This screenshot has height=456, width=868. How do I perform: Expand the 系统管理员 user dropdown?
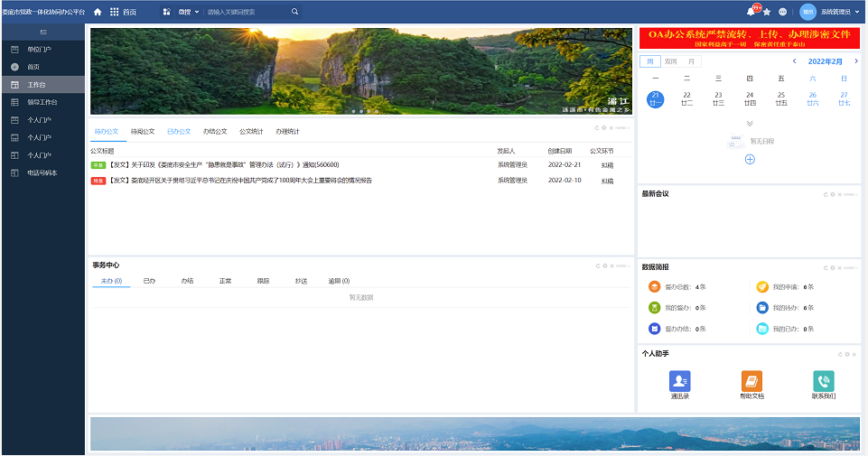tap(839, 12)
